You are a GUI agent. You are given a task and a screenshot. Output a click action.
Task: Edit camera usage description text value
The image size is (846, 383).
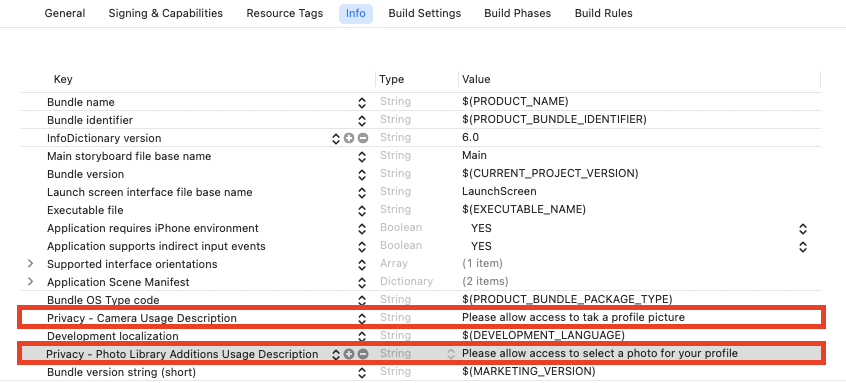(574, 317)
